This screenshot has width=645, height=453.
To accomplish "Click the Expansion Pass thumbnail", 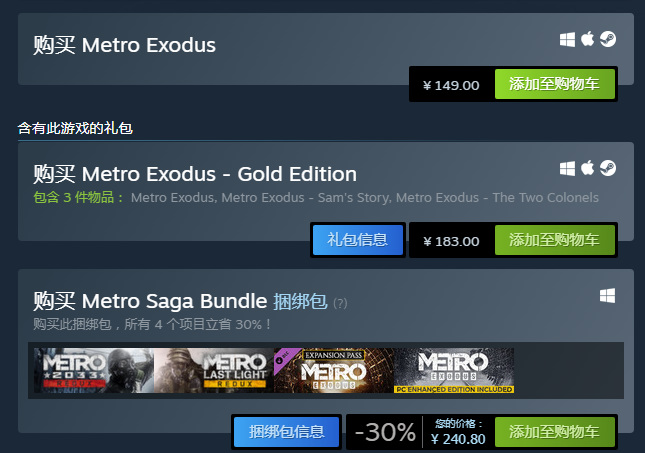I will click(x=333, y=370).
